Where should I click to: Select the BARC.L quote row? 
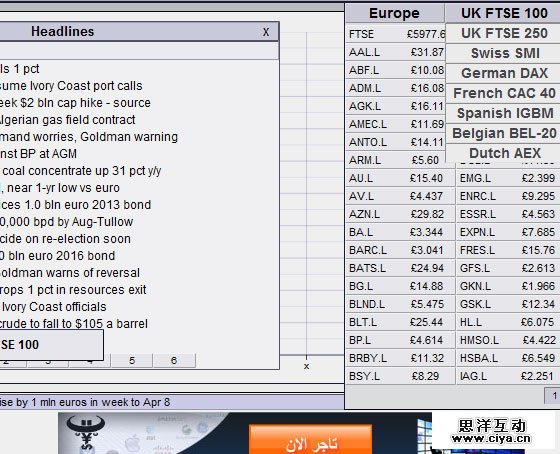tap(396, 250)
